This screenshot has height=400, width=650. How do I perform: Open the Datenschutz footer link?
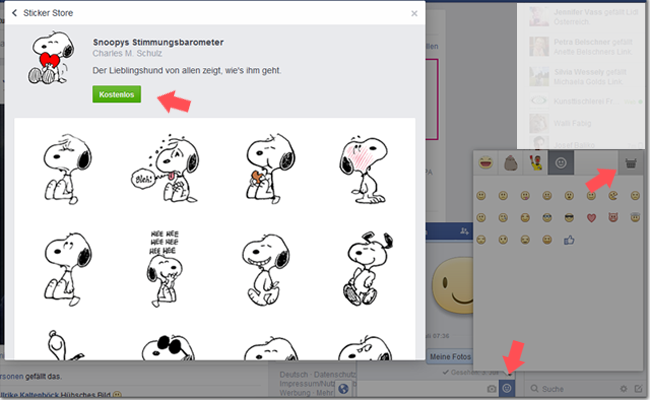335,374
